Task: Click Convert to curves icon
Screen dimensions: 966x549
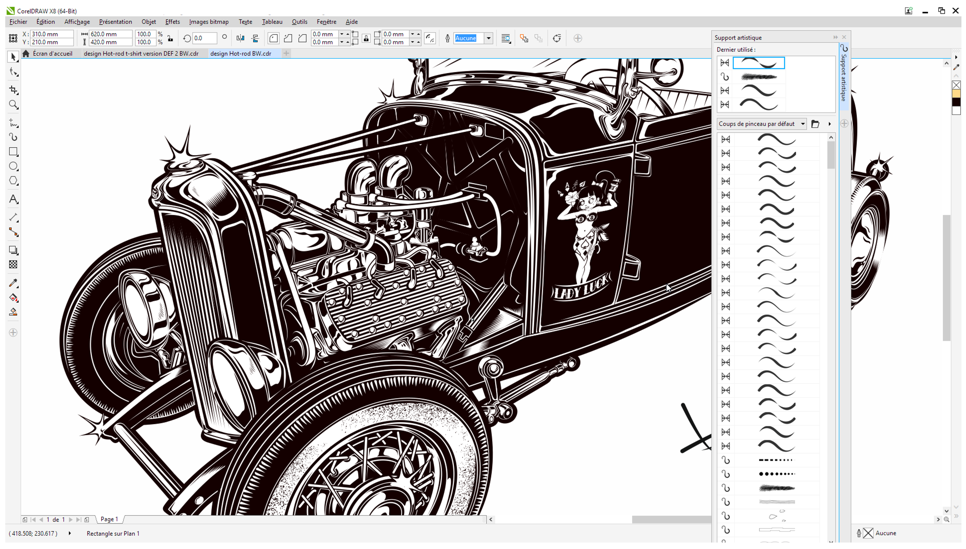Action: pyautogui.click(x=556, y=38)
